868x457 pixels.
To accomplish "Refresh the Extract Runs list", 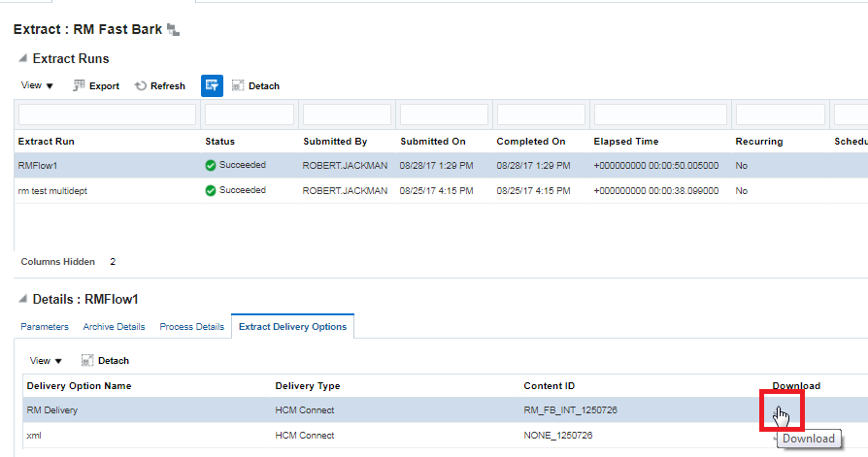I will coord(159,85).
